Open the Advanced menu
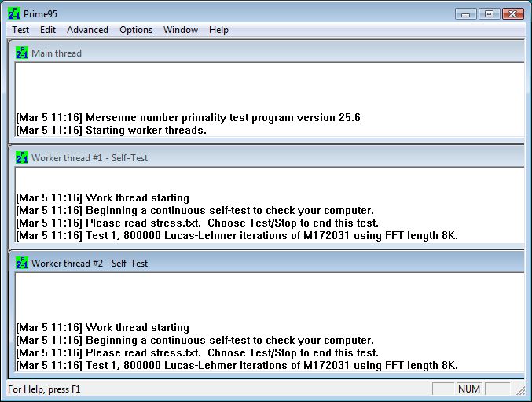 [87, 30]
